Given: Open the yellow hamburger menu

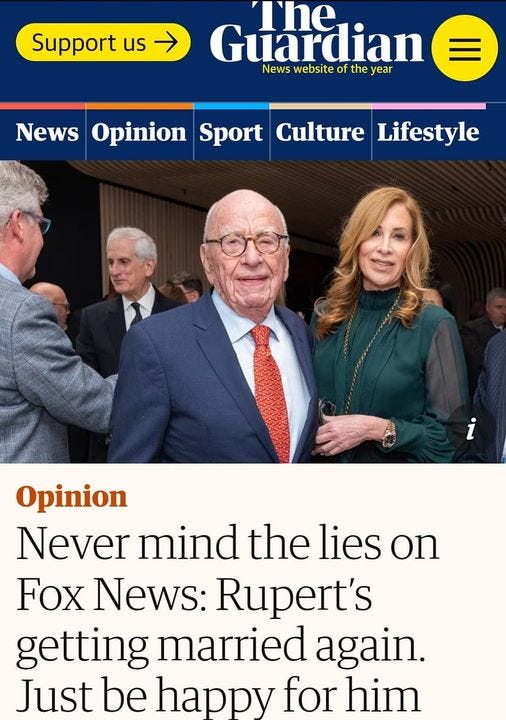Looking at the screenshot, I should click(465, 48).
